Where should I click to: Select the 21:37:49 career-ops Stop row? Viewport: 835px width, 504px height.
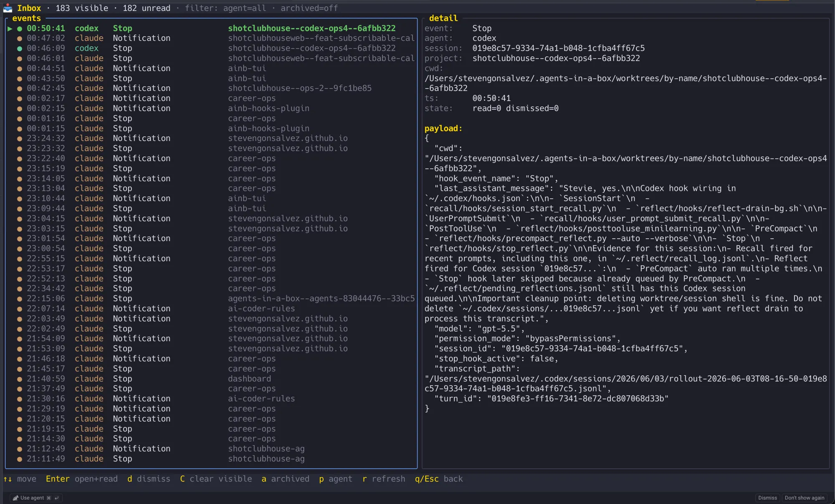(x=211, y=389)
